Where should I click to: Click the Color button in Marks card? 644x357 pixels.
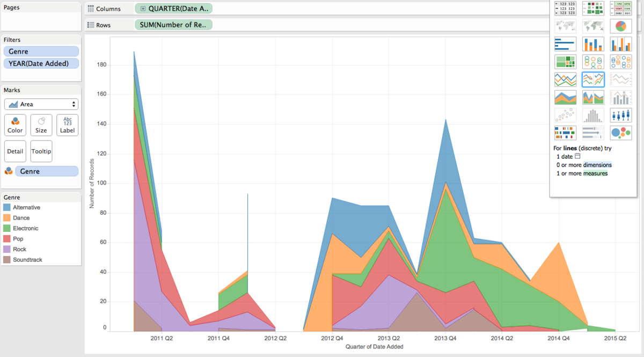click(15, 125)
